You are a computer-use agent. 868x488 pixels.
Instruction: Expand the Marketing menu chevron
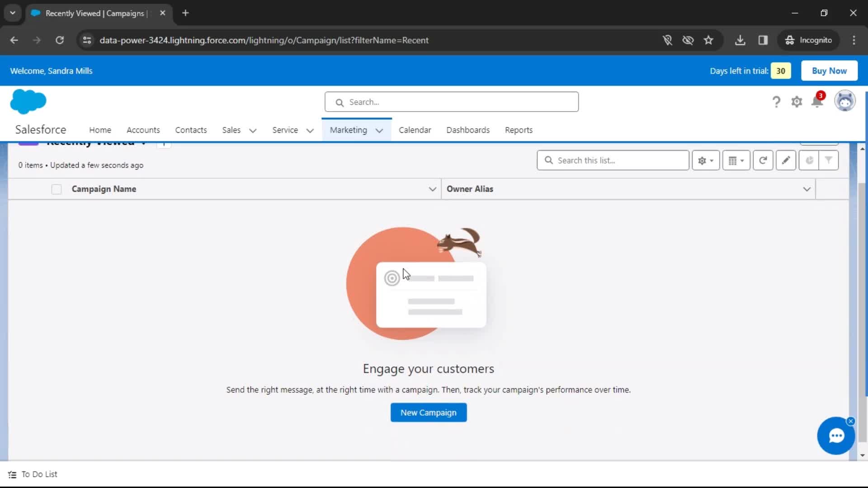tap(379, 131)
